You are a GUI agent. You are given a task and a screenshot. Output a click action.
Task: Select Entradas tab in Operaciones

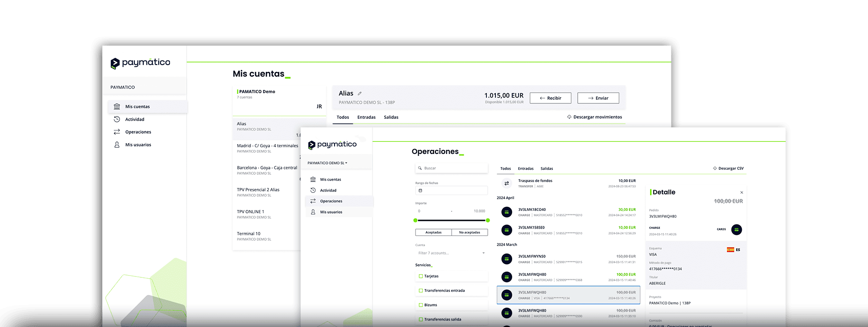click(526, 168)
